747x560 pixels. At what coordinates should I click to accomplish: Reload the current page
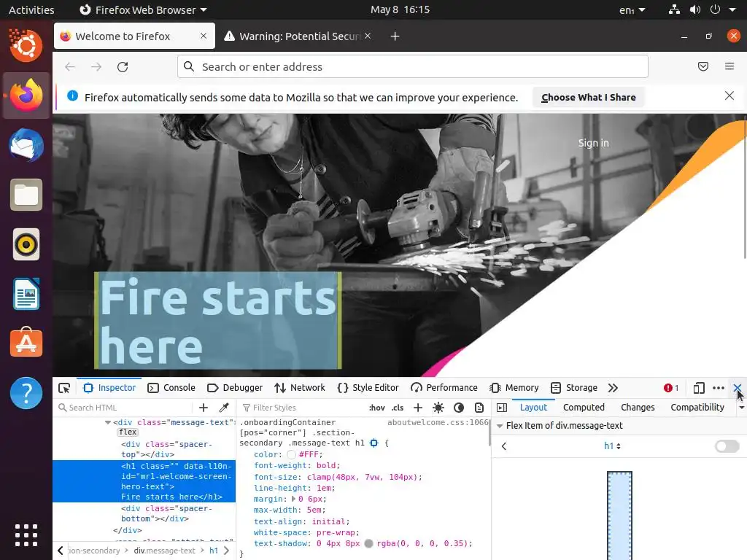click(x=123, y=66)
